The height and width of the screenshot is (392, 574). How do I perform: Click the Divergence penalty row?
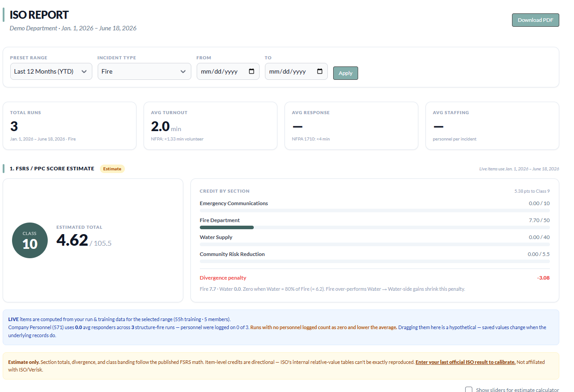point(375,278)
